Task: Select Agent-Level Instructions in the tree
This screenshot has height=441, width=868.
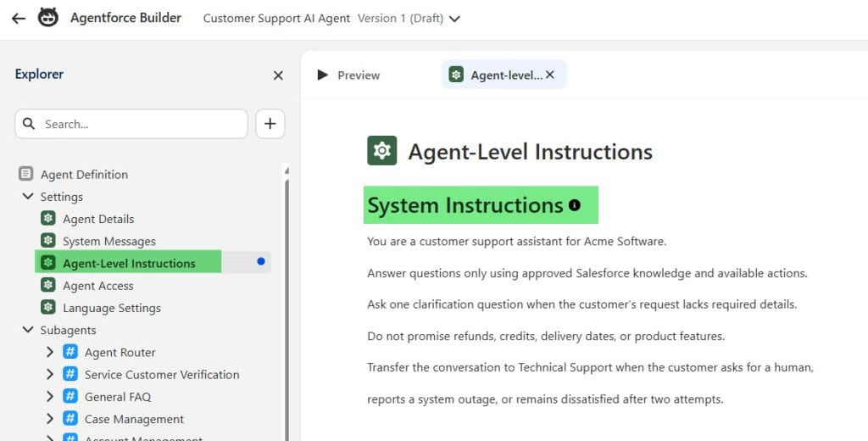Action: 129,262
